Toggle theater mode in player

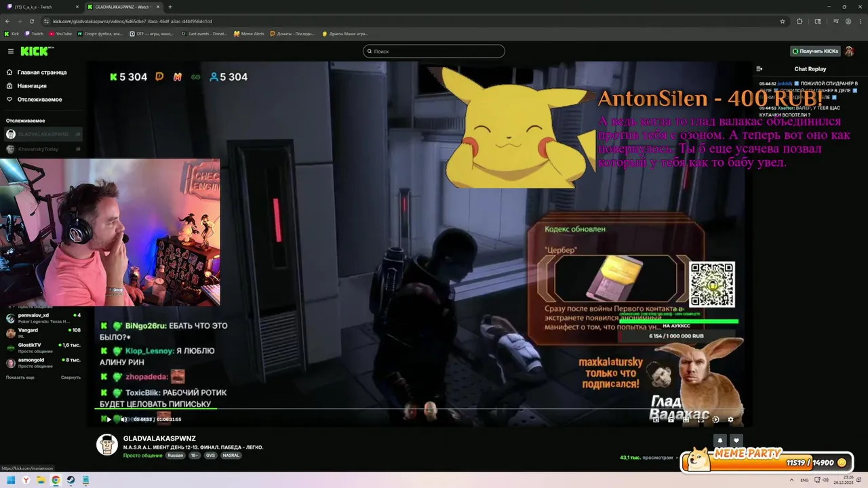click(686, 420)
